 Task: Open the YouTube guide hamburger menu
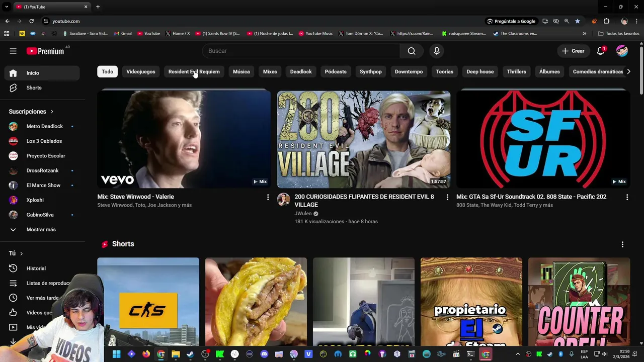pyautogui.click(x=13, y=51)
